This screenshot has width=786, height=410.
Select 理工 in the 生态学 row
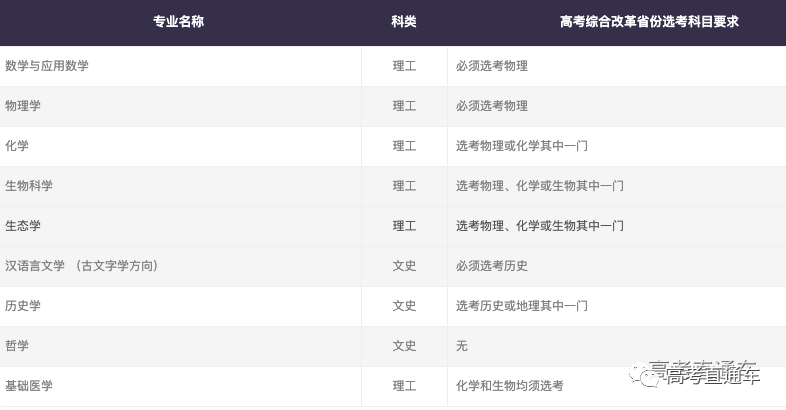coord(405,226)
